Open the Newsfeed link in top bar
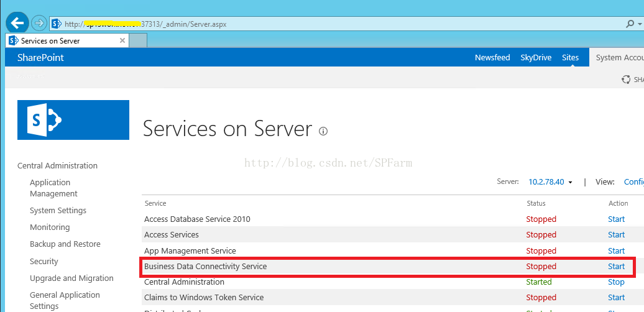Image resolution: width=644 pixels, height=312 pixels. (492, 57)
